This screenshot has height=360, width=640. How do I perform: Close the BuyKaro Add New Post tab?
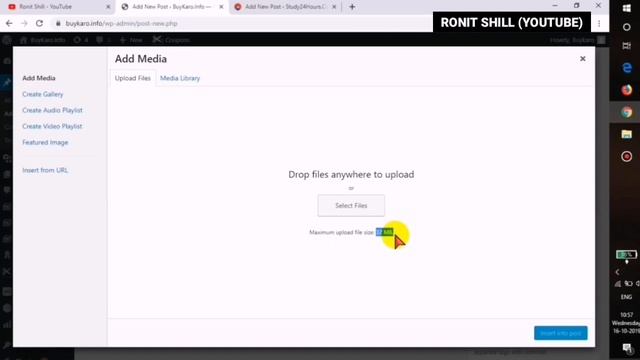[221, 7]
